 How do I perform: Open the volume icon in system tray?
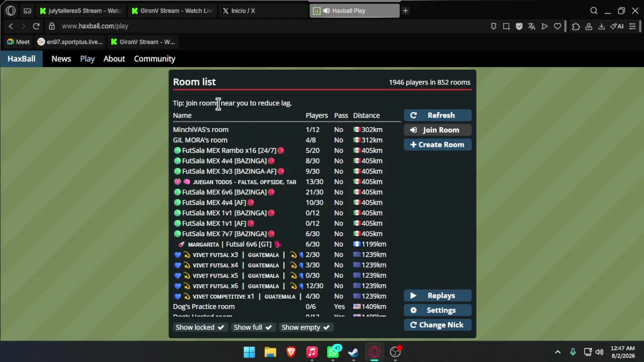(x=599, y=352)
